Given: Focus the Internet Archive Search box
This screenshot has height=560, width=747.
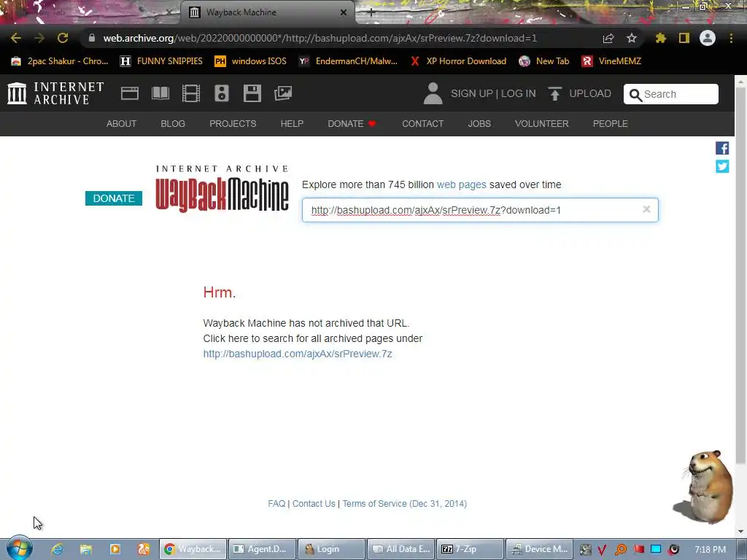Looking at the screenshot, I should pyautogui.click(x=671, y=94).
